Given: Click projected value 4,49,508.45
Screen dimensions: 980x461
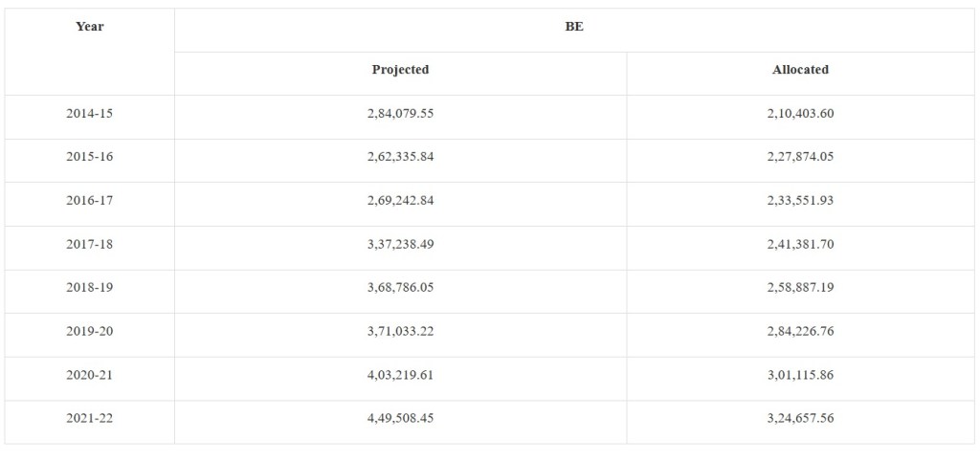Looking at the screenshot, I should 400,419.
